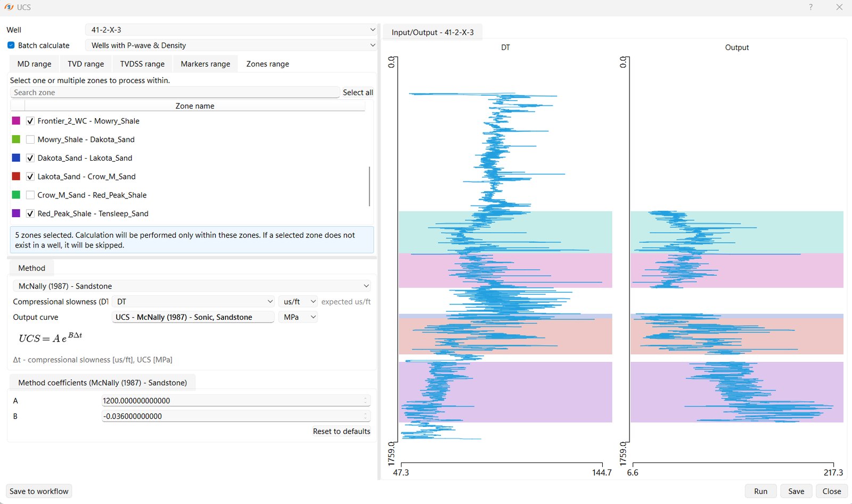Uncheck Frontier_2_WC - Mowry_Shale zone

tap(30, 121)
